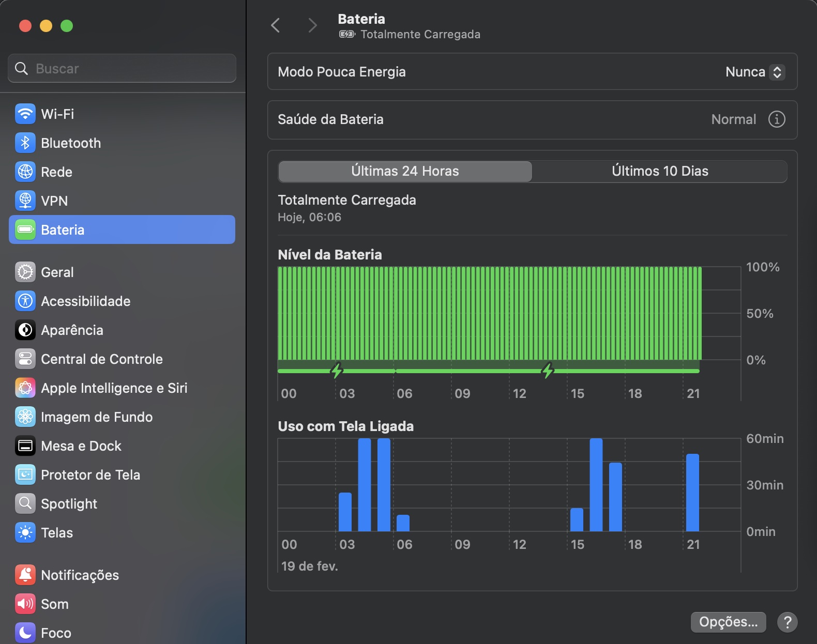The width and height of the screenshot is (817, 644).
Task: Click the Opções button
Action: [x=728, y=622]
